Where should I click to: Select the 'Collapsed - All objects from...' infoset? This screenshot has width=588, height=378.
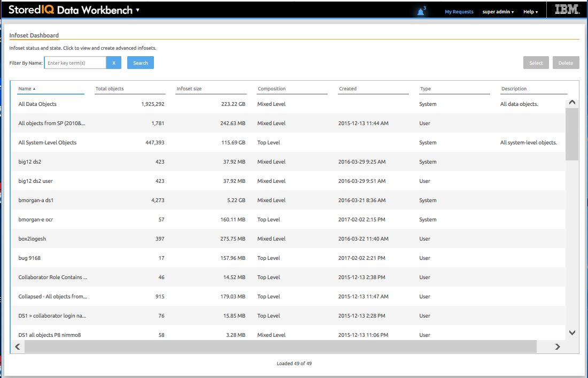point(288,296)
